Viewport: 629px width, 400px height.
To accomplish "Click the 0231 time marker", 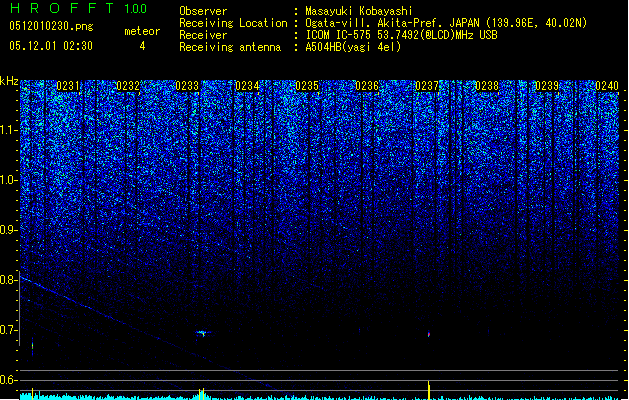I will pos(68,86).
